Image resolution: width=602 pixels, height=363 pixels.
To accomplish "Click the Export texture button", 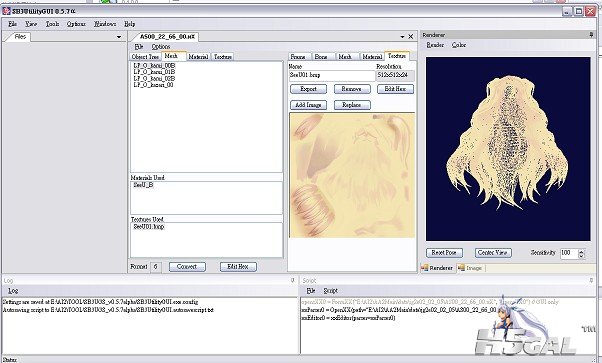I will coord(308,89).
